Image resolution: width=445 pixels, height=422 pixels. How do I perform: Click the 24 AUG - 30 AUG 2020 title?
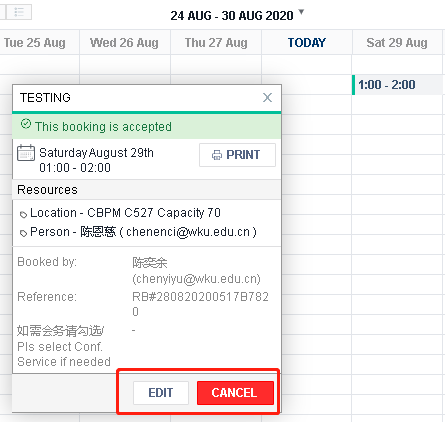[x=232, y=16]
